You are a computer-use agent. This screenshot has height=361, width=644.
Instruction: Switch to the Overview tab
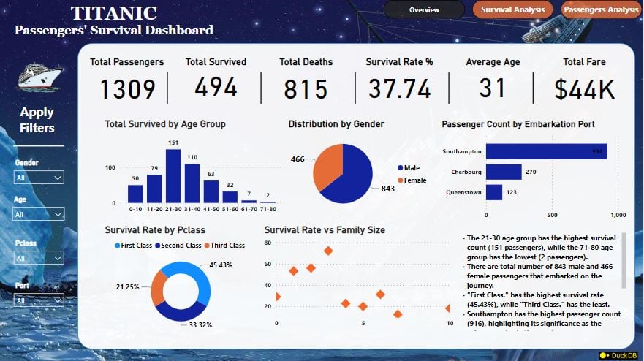[424, 9]
